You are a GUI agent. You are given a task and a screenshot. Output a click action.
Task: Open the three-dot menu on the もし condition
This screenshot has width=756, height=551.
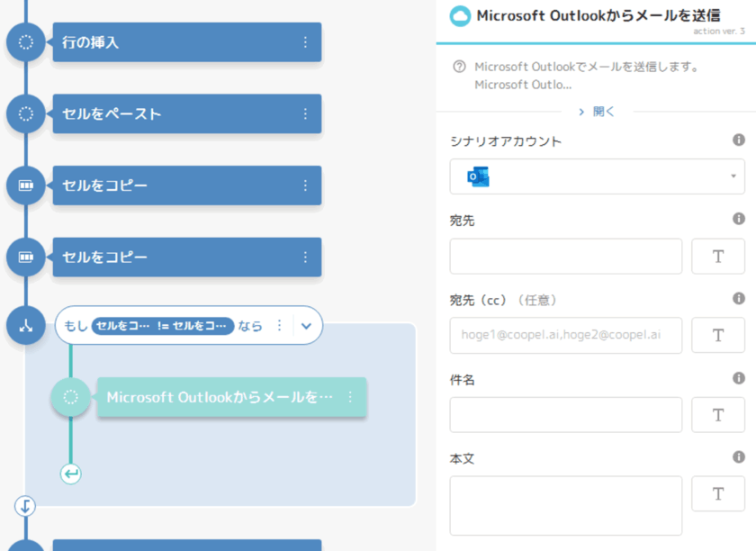click(279, 326)
